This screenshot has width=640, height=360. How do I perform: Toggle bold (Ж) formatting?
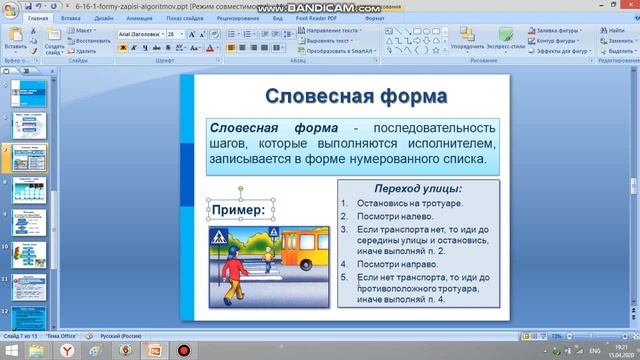[x=122, y=48]
